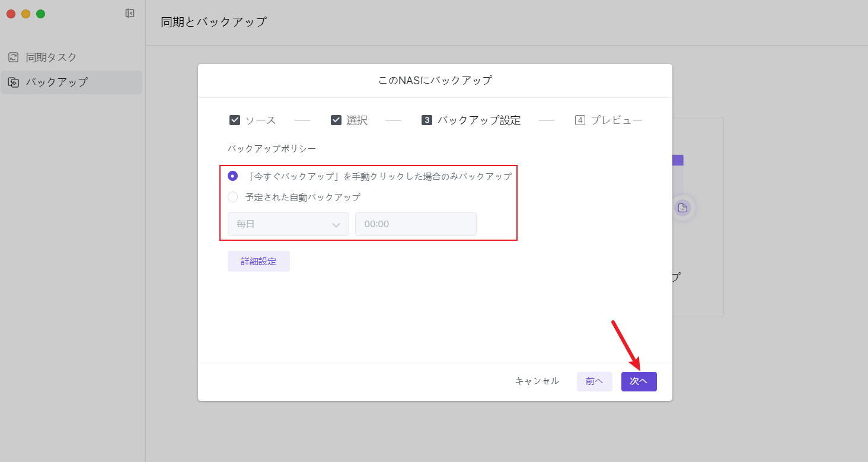Proceed with the 次へ button
The height and width of the screenshot is (462, 868).
639,381
